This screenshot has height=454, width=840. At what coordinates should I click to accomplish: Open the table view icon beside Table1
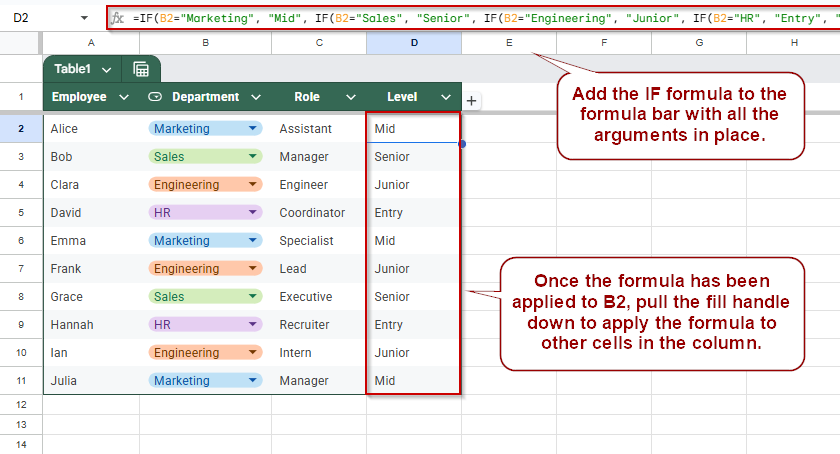[141, 69]
